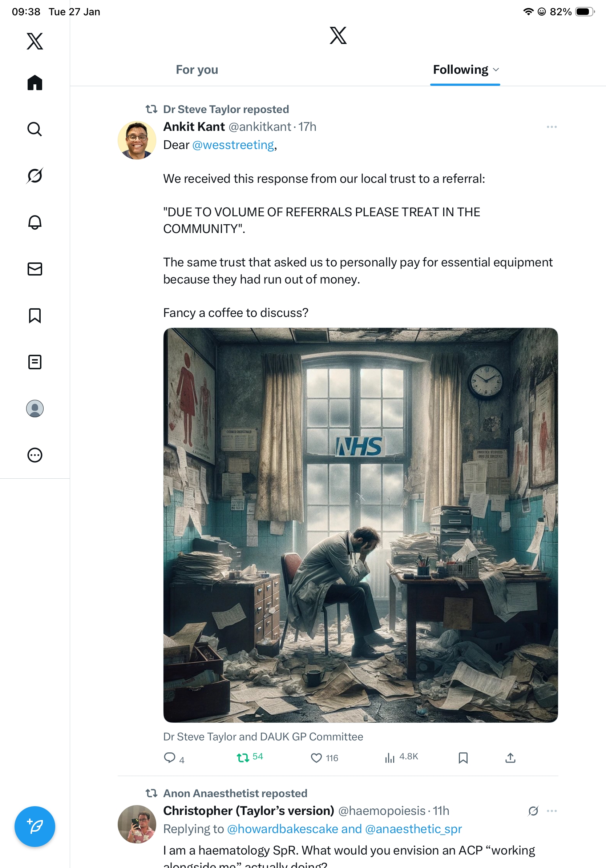Open profile avatar in sidebar
The image size is (606, 868).
tap(35, 408)
